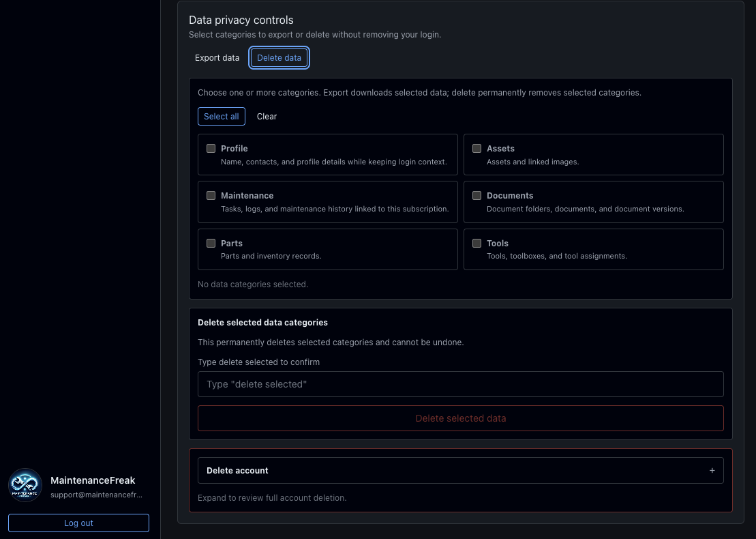Tick the Assets checkbox

pos(477,149)
